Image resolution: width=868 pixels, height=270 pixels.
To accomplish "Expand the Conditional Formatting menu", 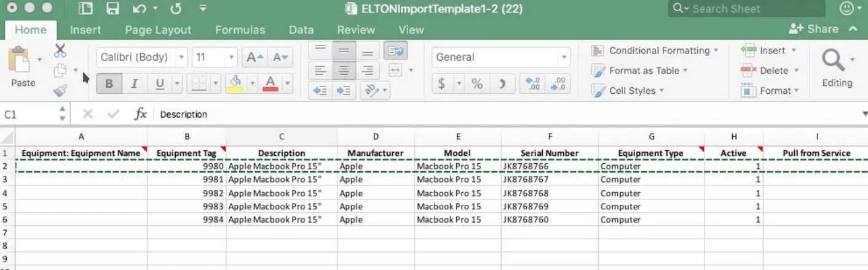I will [654, 50].
